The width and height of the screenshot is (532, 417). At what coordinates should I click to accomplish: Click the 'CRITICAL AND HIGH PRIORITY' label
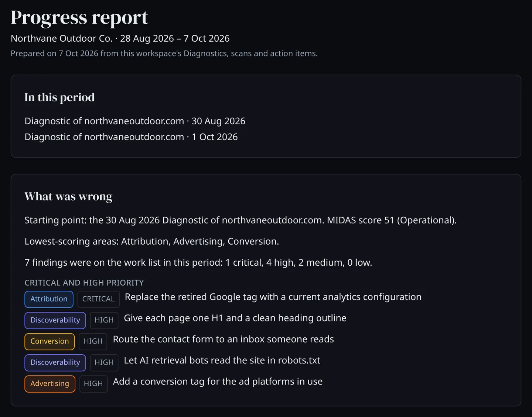84,283
